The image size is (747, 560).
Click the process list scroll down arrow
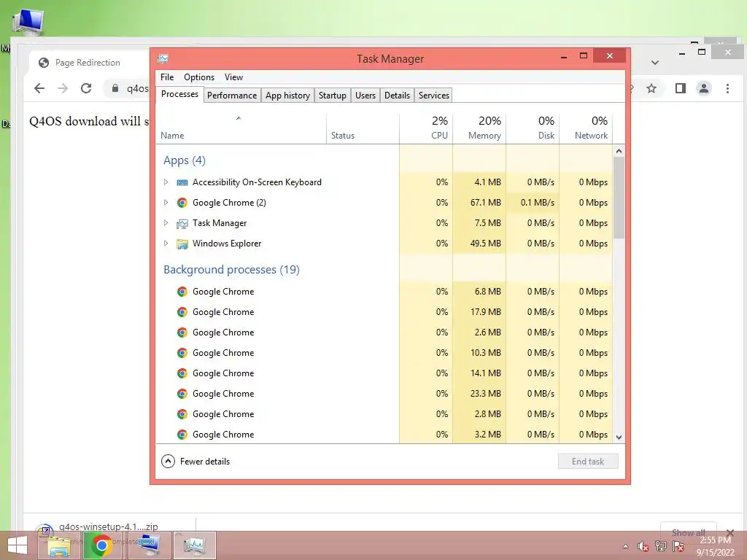tap(619, 437)
